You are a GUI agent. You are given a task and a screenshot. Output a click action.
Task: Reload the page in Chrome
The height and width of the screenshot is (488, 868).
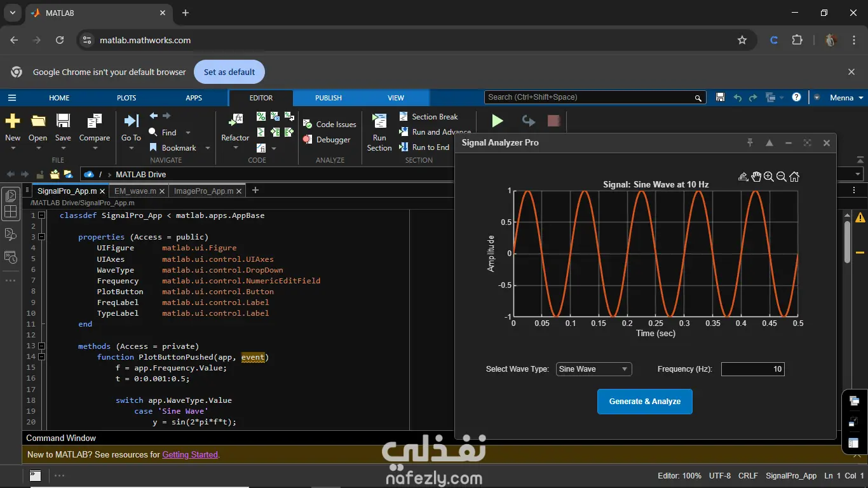pyautogui.click(x=60, y=40)
